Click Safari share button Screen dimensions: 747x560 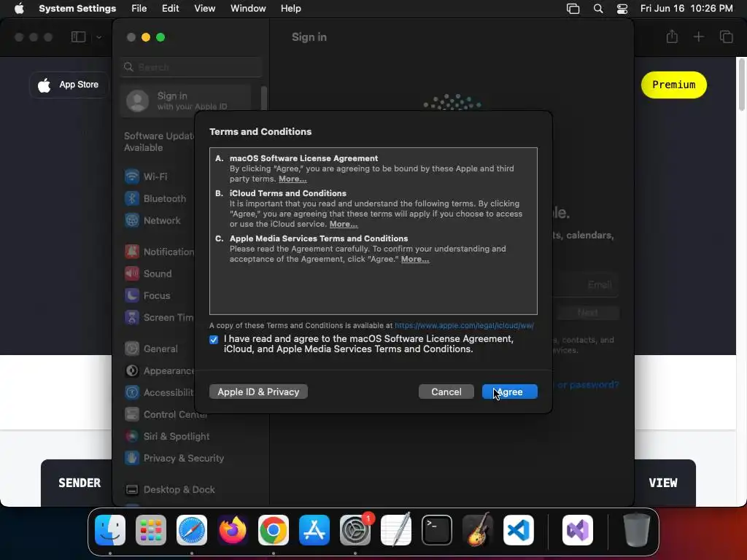coord(672,36)
